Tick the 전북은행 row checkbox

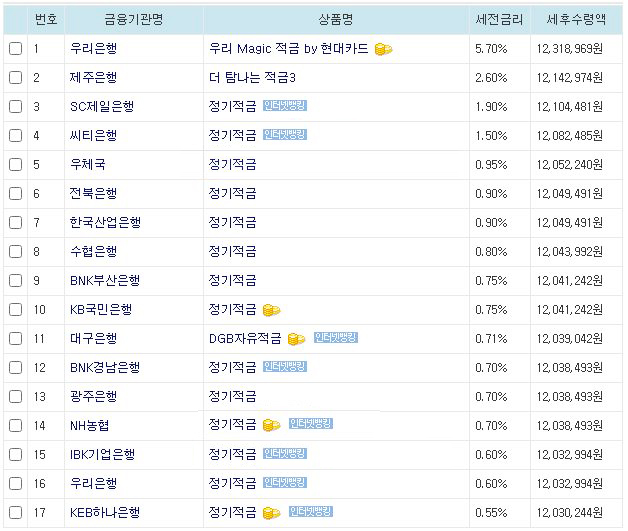tap(15, 193)
